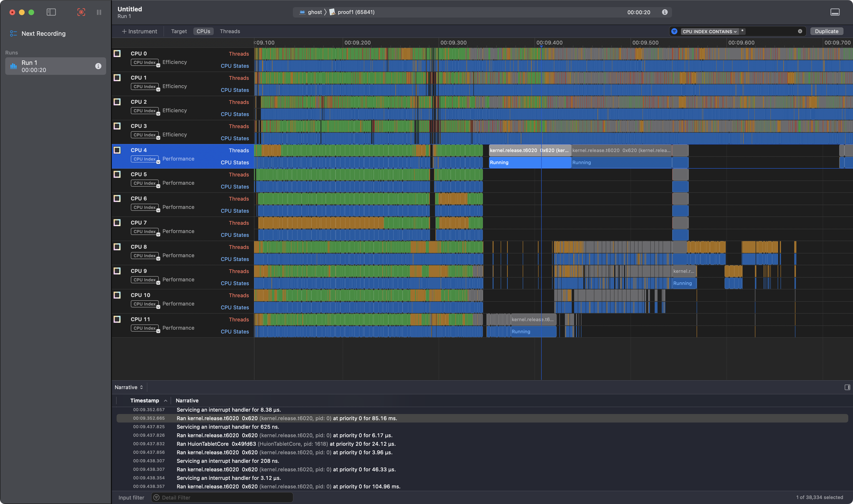Open CPU INDEX CONTAINS dropdown
853x504 pixels.
(x=710, y=31)
